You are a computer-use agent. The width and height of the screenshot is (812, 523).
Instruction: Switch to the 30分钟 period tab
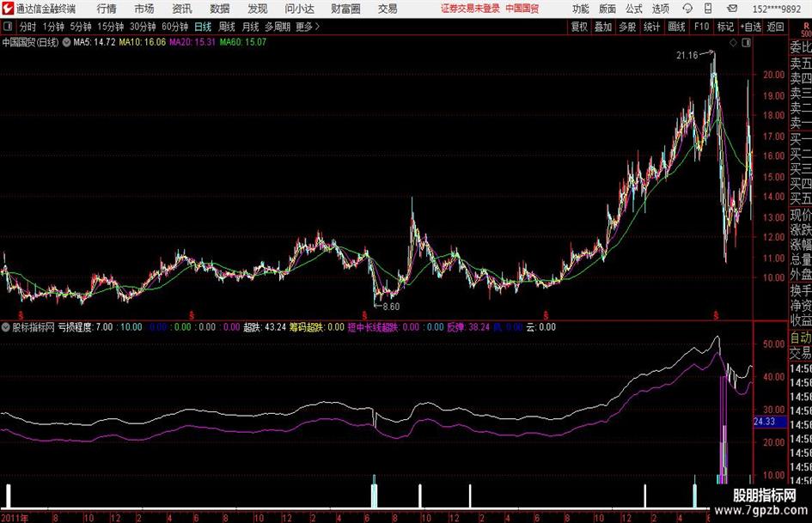pyautogui.click(x=143, y=27)
